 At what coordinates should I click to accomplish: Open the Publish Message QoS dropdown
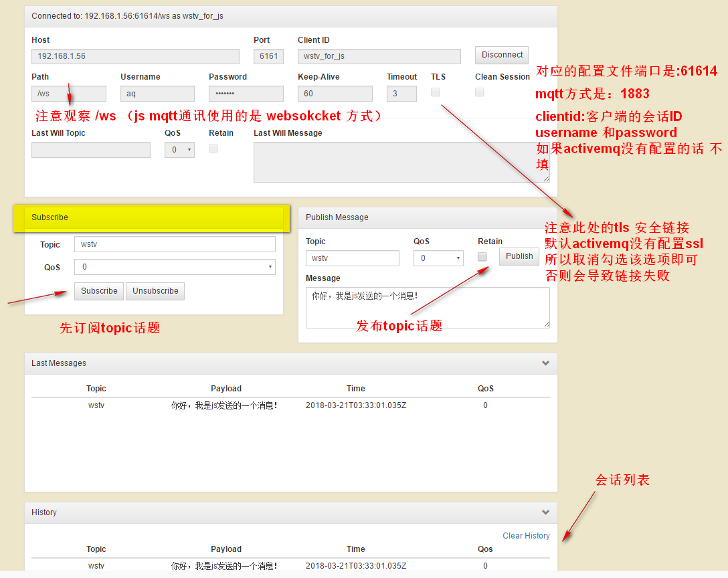pos(438,258)
